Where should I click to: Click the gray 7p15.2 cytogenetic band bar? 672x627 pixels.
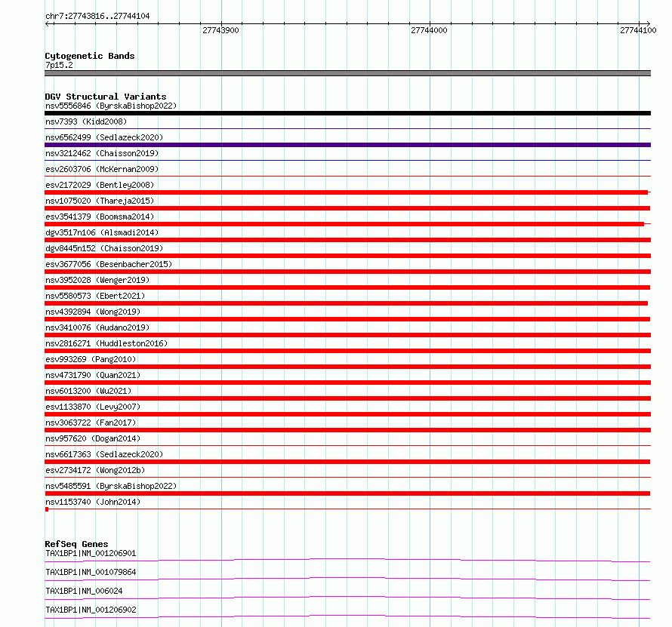[x=347, y=73]
